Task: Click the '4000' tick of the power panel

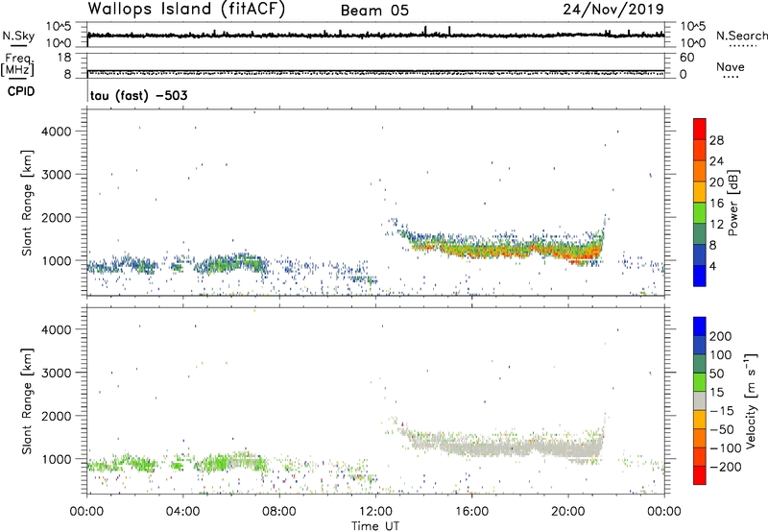Action: (57, 132)
